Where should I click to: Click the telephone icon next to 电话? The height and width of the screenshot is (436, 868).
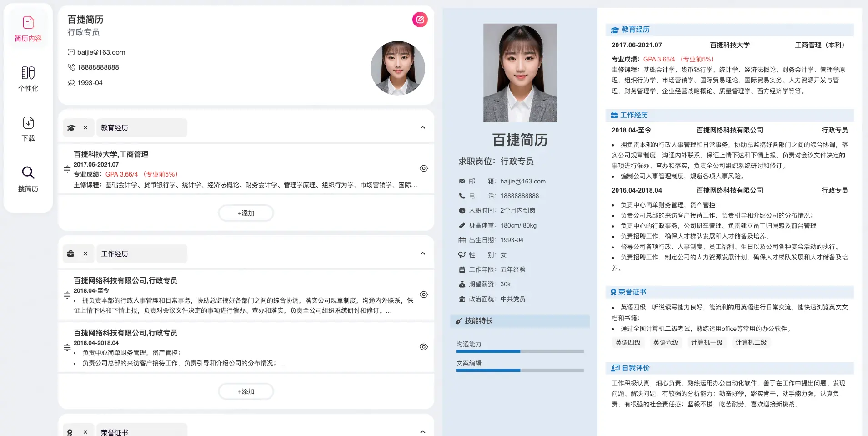click(462, 196)
